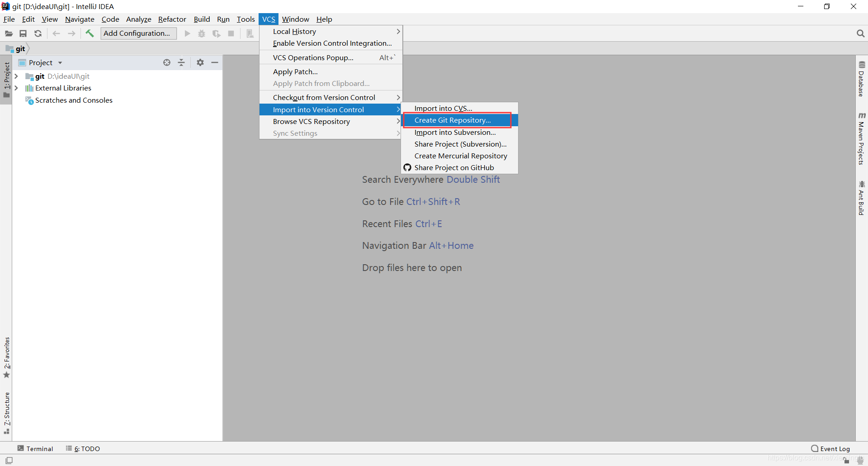Select Import into Version Control entry
Screen dimensions: 868x466
point(330,109)
